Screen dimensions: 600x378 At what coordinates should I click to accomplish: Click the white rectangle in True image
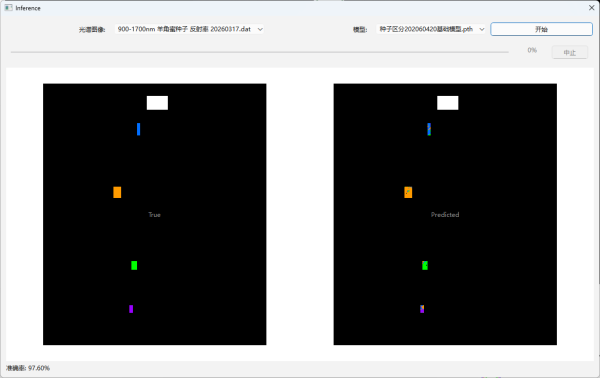157,103
